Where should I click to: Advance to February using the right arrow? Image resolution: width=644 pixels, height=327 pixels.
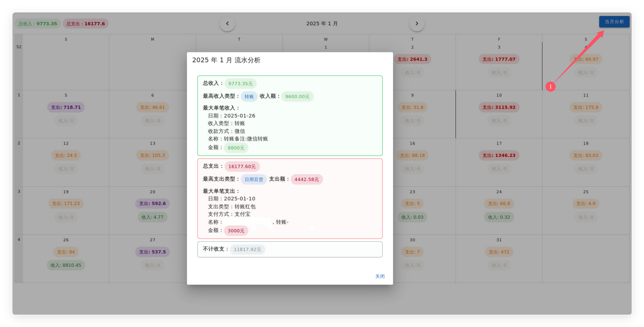tap(416, 23)
